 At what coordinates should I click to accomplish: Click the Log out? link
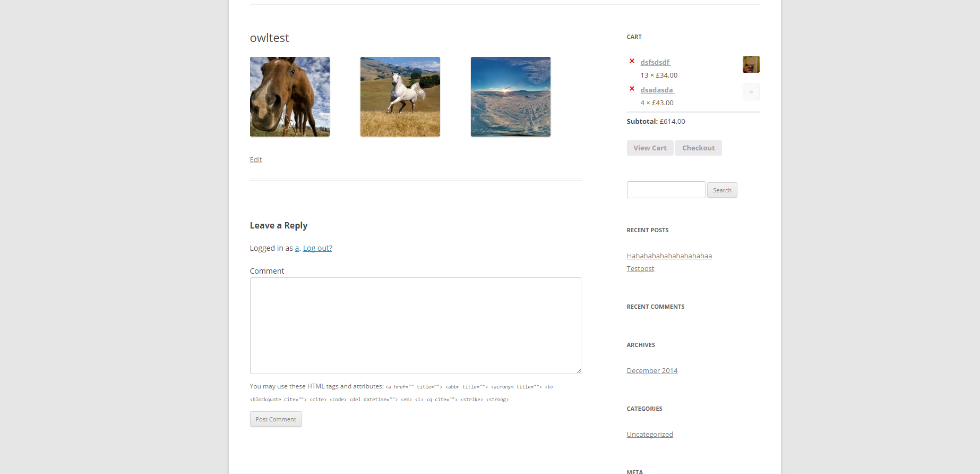(x=317, y=248)
